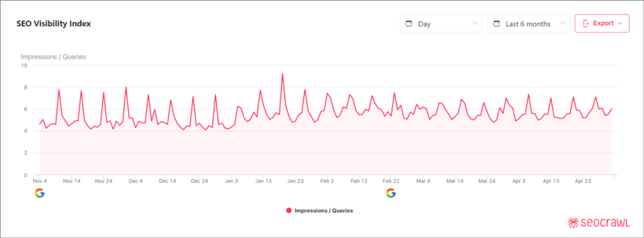Click the Jan 13 x-axis label
The width and height of the screenshot is (644, 238).
(x=264, y=181)
